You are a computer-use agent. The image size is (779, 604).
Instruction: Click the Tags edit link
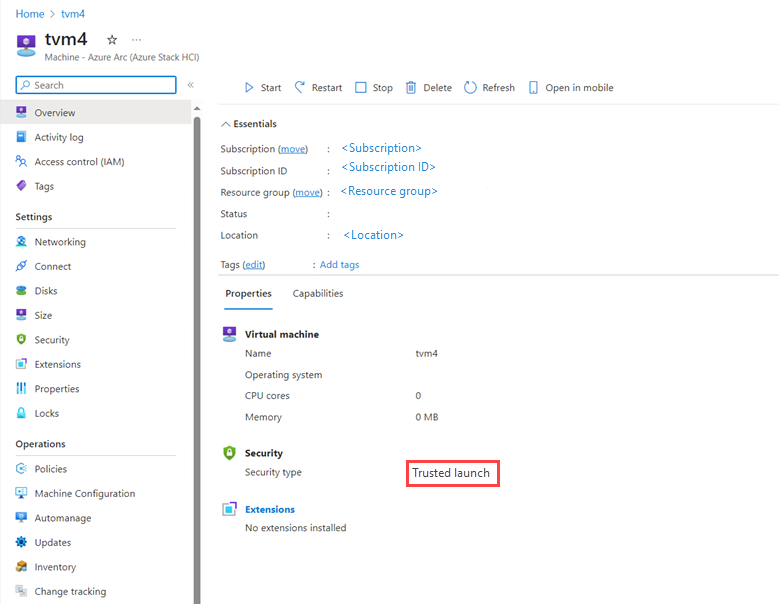(254, 265)
